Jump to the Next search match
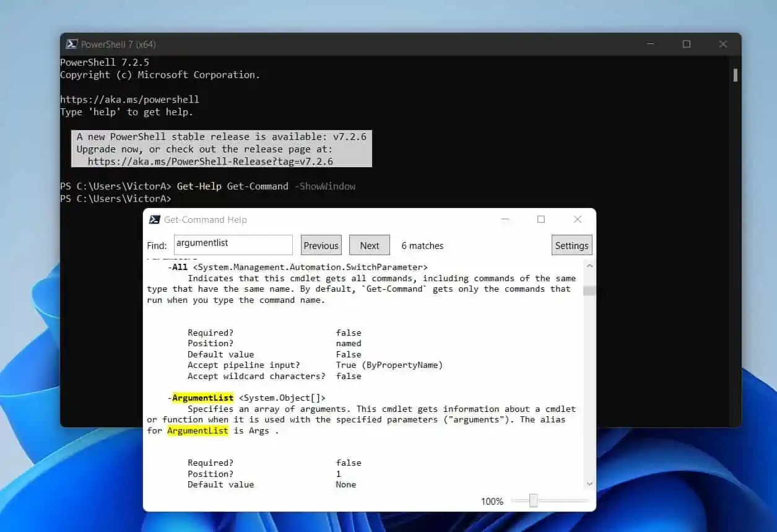The height and width of the screenshot is (532, 777). pyautogui.click(x=370, y=245)
